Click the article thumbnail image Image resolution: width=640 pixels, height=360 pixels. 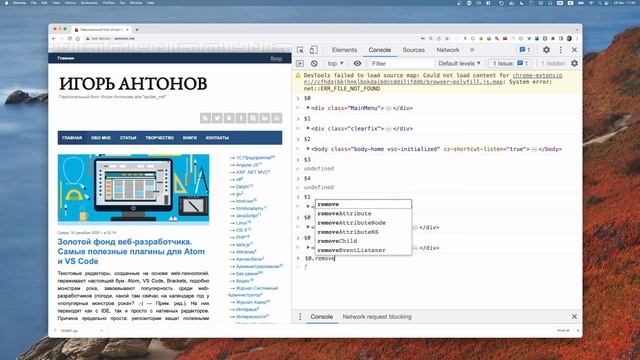[133, 189]
